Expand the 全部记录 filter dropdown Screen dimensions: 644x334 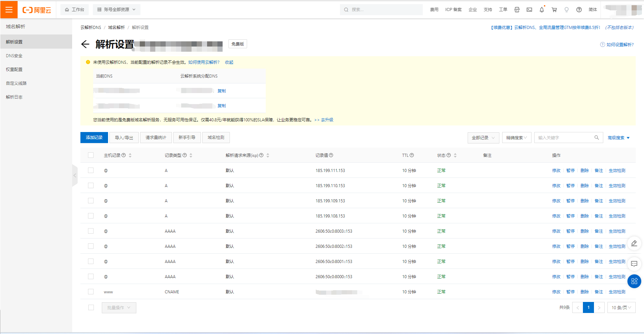pos(483,138)
